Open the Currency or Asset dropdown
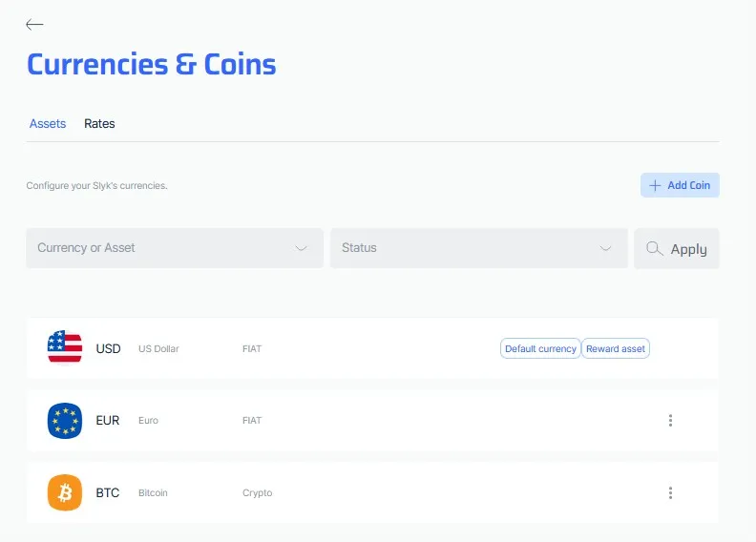Image resolution: width=756 pixels, height=542 pixels. 175,248
